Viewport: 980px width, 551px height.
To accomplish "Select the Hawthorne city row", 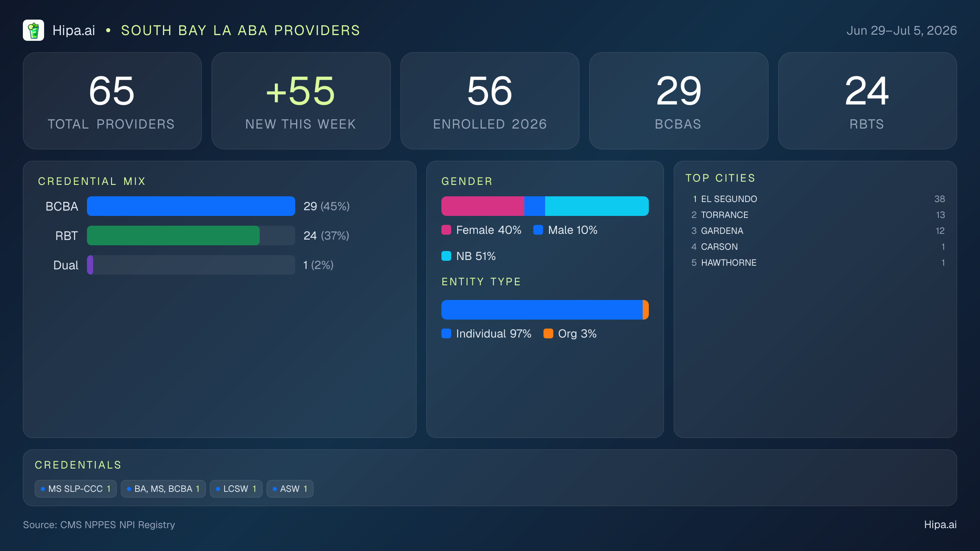I will click(x=815, y=263).
